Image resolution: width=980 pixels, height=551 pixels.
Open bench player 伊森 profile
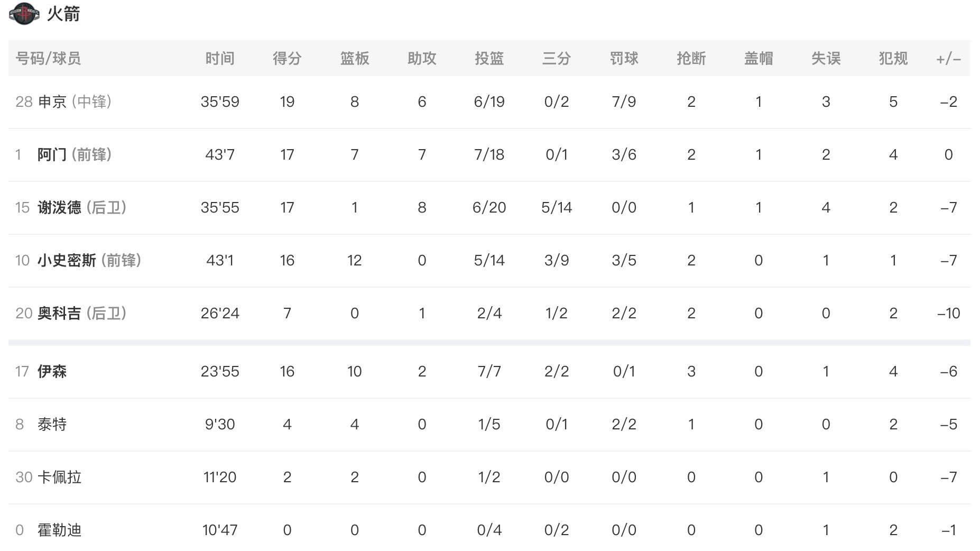click(52, 371)
